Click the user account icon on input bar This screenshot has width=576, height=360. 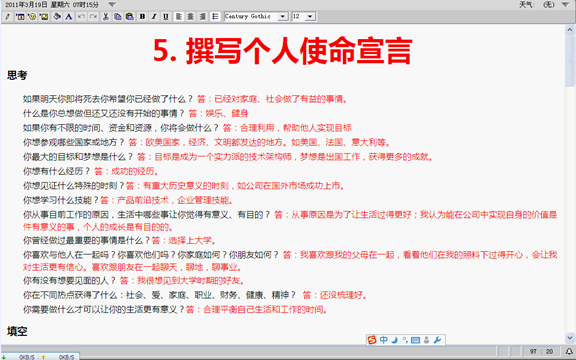(x=426, y=340)
